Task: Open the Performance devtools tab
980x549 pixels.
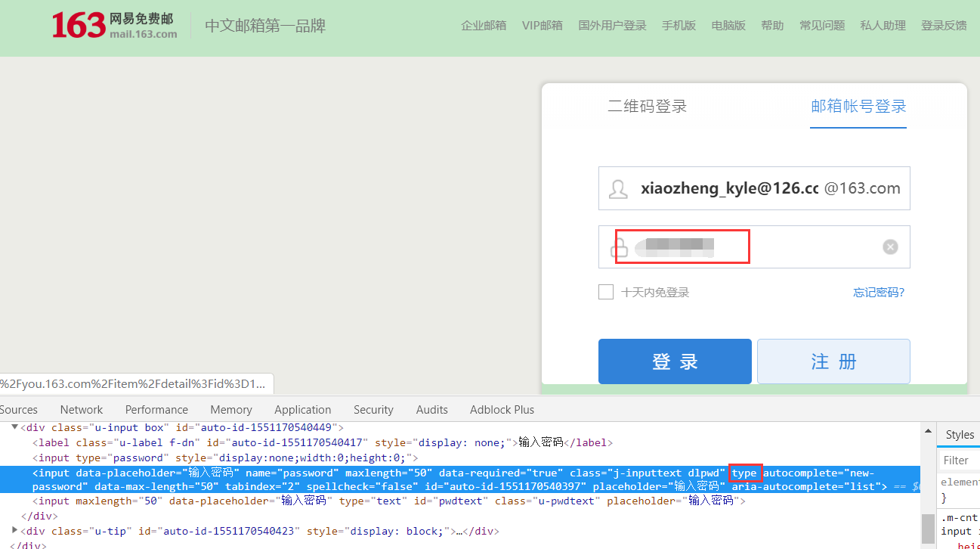Action: coord(156,409)
